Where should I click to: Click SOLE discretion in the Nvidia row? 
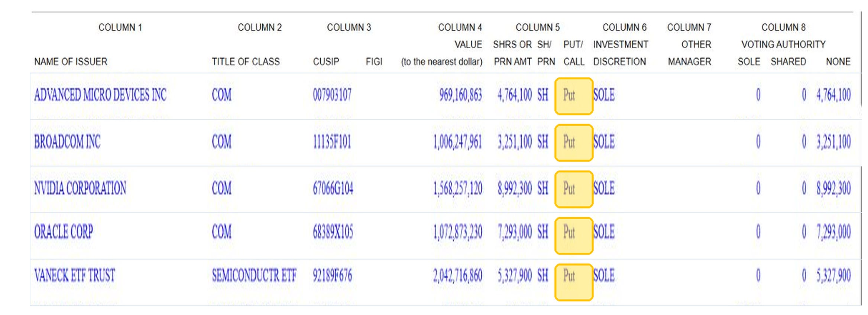[604, 188]
